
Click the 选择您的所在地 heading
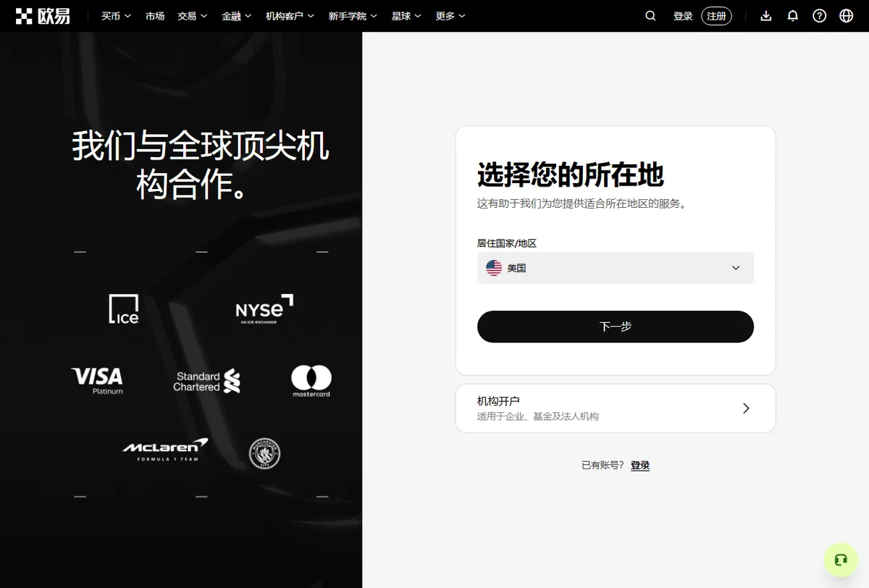pyautogui.click(x=571, y=175)
